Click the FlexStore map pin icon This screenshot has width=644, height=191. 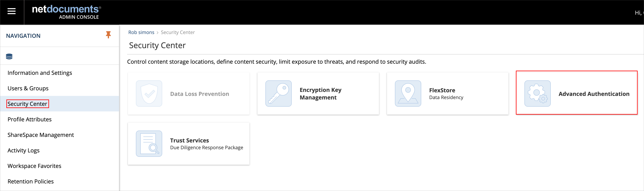click(408, 93)
